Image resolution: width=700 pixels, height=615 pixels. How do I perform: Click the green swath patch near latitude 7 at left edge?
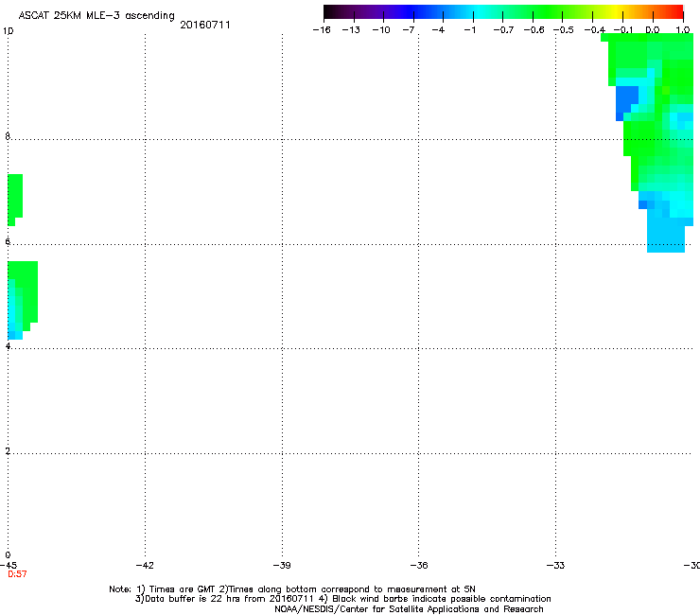(x=15, y=199)
